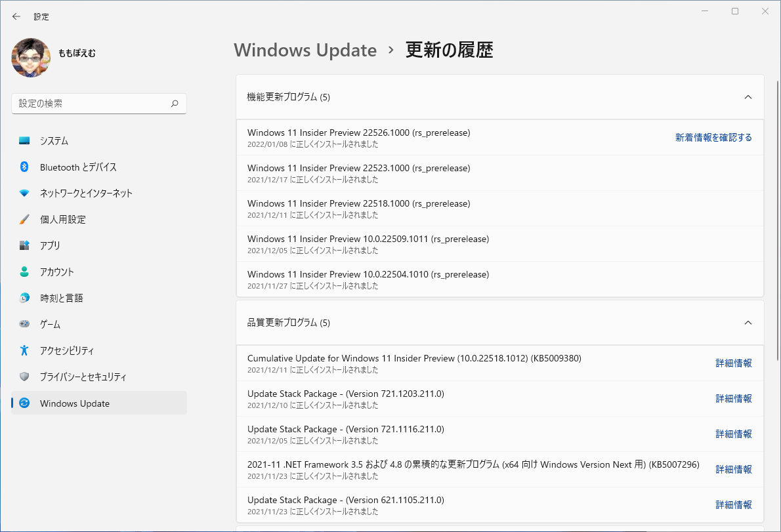The height and width of the screenshot is (532, 781).
Task: Click the search magnifier icon
Action: [x=175, y=104]
